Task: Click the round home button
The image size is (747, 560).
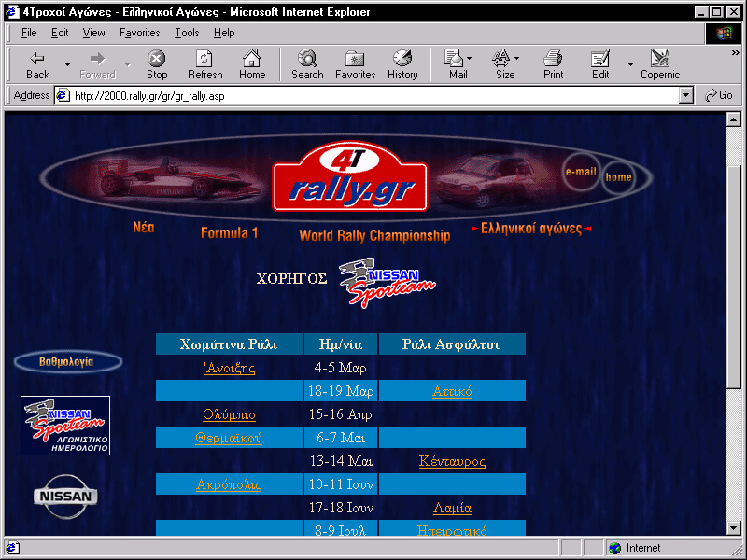Action: click(618, 177)
